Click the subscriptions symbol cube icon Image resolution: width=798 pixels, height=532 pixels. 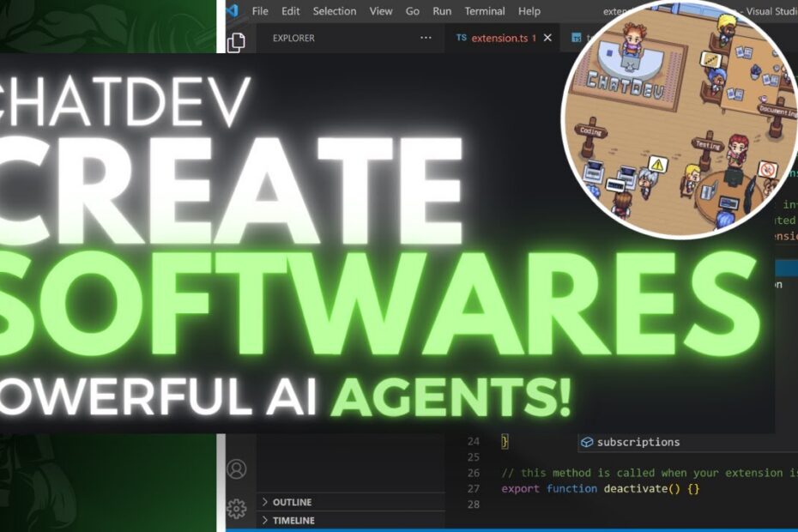[x=587, y=442]
